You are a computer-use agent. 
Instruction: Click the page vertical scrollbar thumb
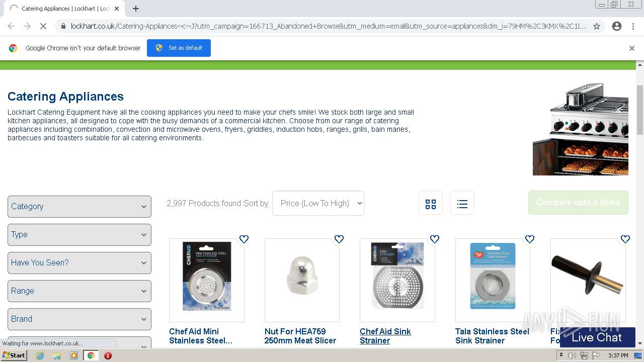pyautogui.click(x=640, y=110)
